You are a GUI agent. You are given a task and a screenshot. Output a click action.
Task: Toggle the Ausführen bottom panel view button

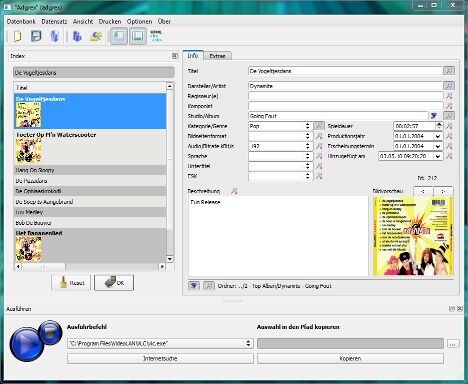point(138,36)
